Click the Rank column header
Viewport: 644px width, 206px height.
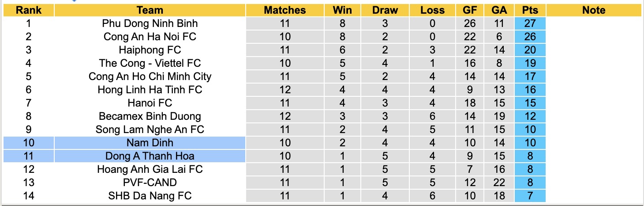tap(28, 10)
